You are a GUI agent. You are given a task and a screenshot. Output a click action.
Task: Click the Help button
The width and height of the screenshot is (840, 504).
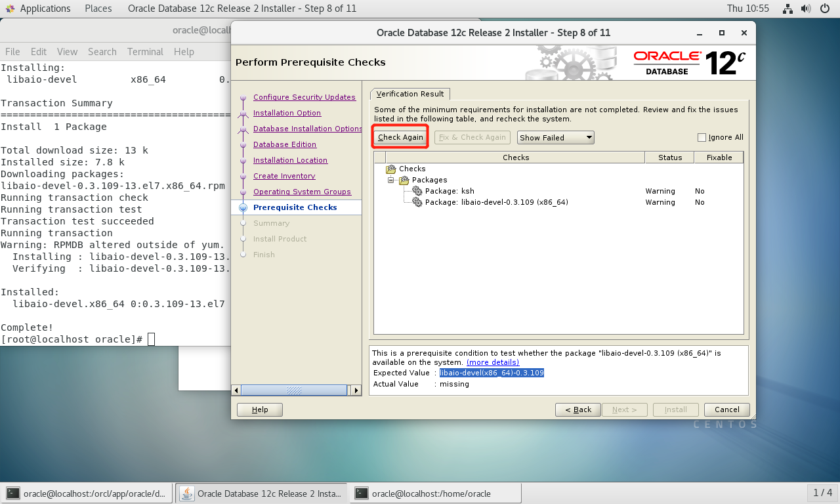click(260, 409)
